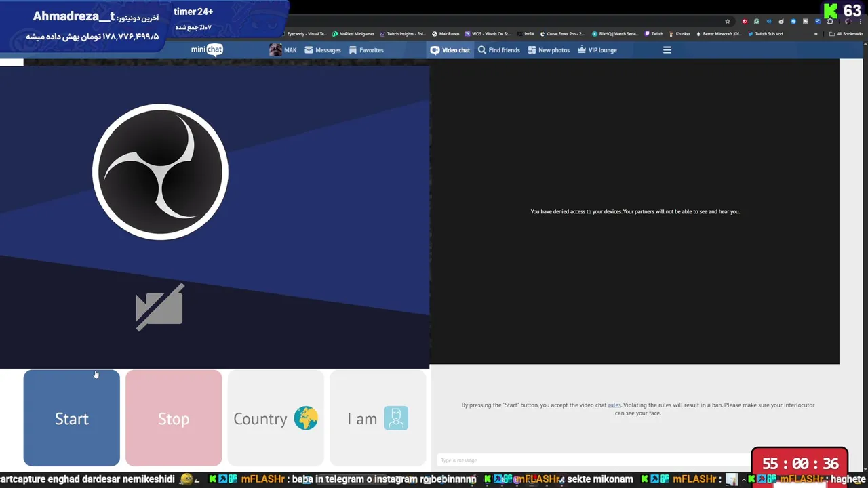Open the Find friends page

pyautogui.click(x=499, y=50)
